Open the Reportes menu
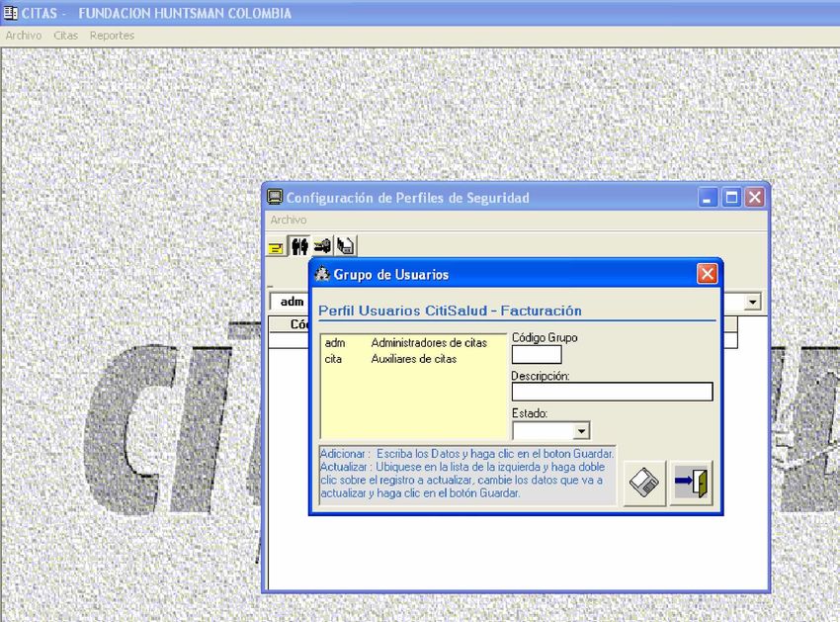The width and height of the screenshot is (840, 622). [x=112, y=36]
